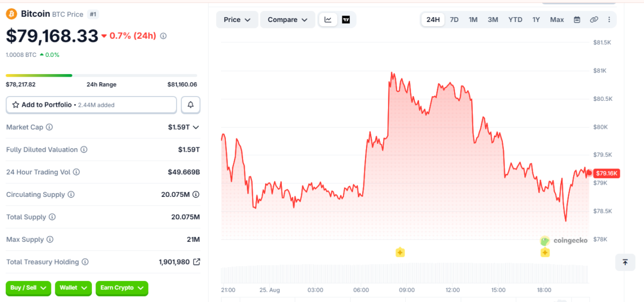Open info icon next to 20.075M circulating value

(196, 195)
